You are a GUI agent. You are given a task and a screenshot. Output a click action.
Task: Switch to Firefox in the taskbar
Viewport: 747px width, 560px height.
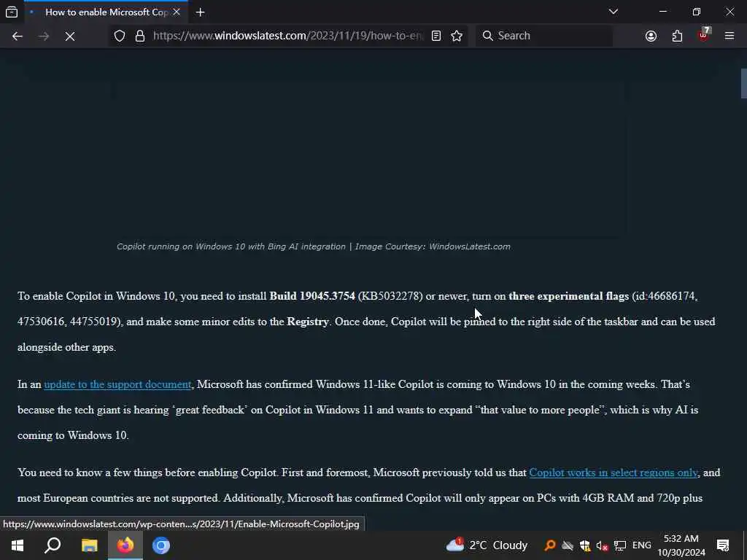pyautogui.click(x=125, y=545)
